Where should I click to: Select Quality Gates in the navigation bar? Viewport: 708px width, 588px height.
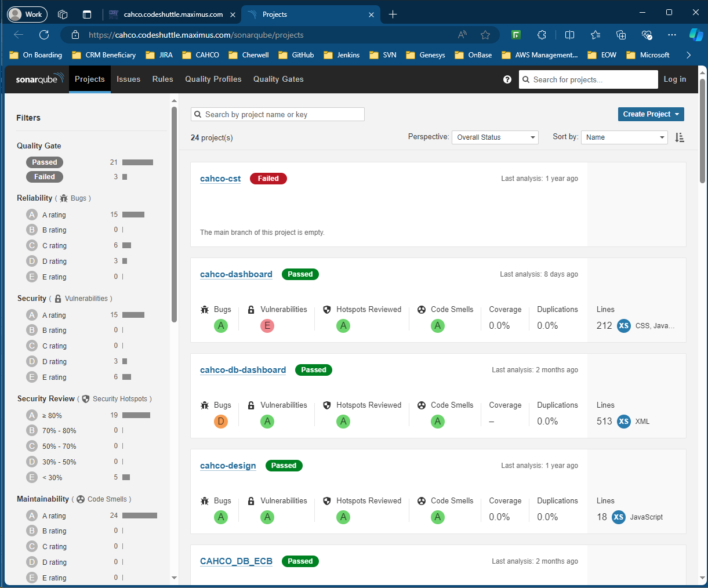click(278, 79)
